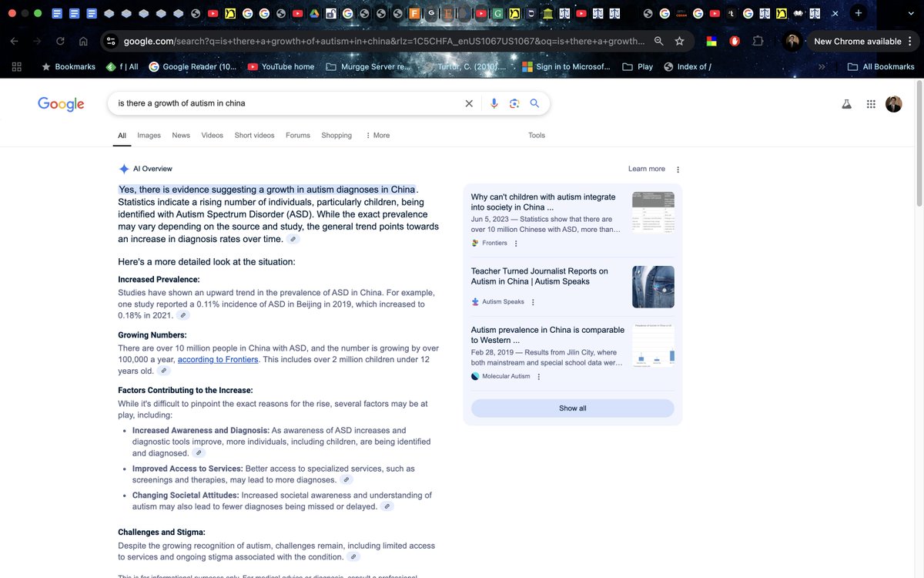
Task: View site information icon in address bar
Action: coord(111,41)
